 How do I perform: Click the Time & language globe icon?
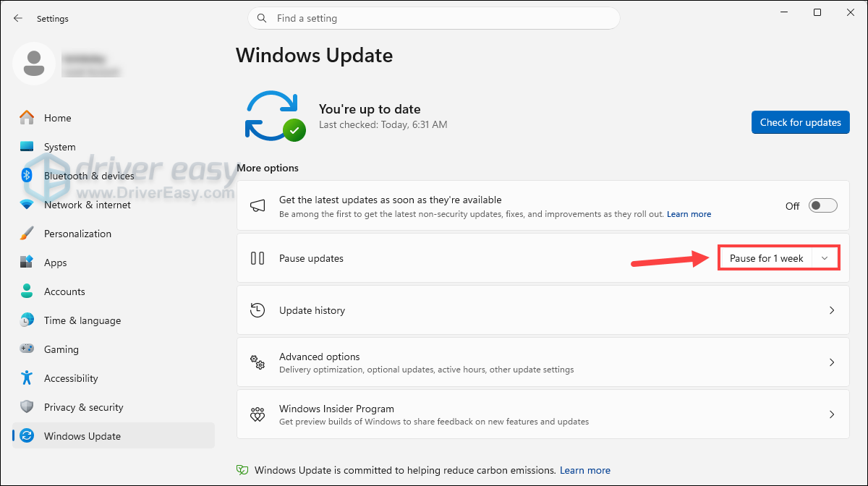point(27,320)
